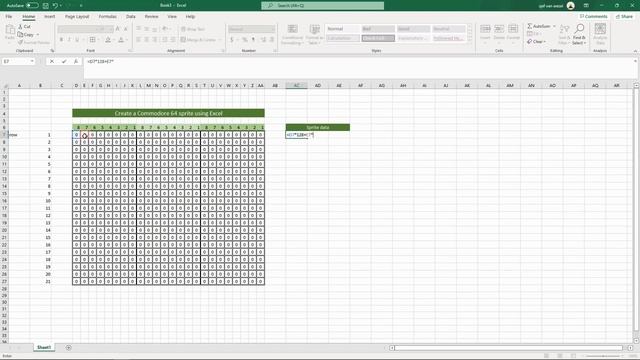The width and height of the screenshot is (640, 360).
Task: Click the Copy button
Action: pos(26,35)
